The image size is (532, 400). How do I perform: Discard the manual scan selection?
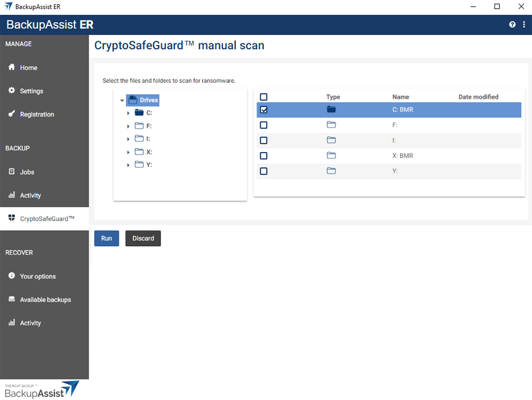143,238
